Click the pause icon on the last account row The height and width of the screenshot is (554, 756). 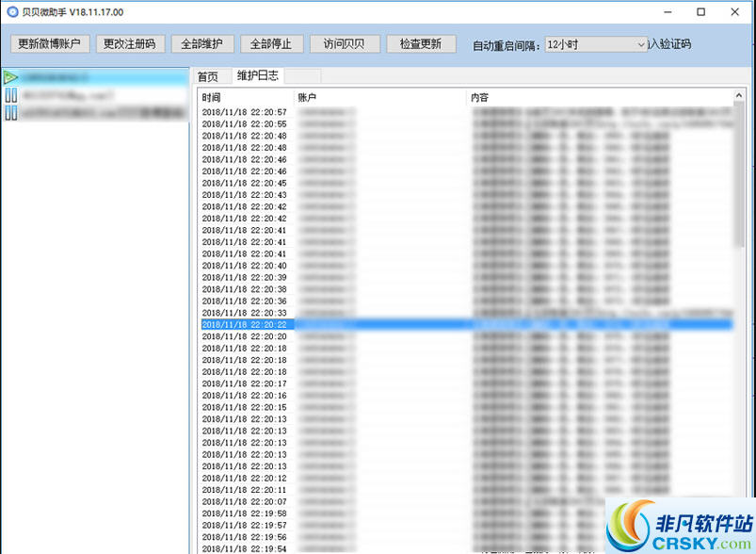(10, 113)
